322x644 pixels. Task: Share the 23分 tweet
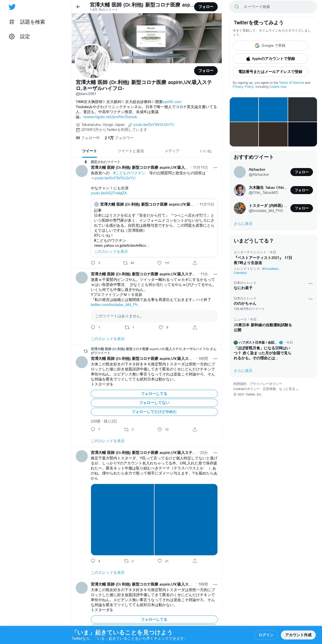click(195, 561)
